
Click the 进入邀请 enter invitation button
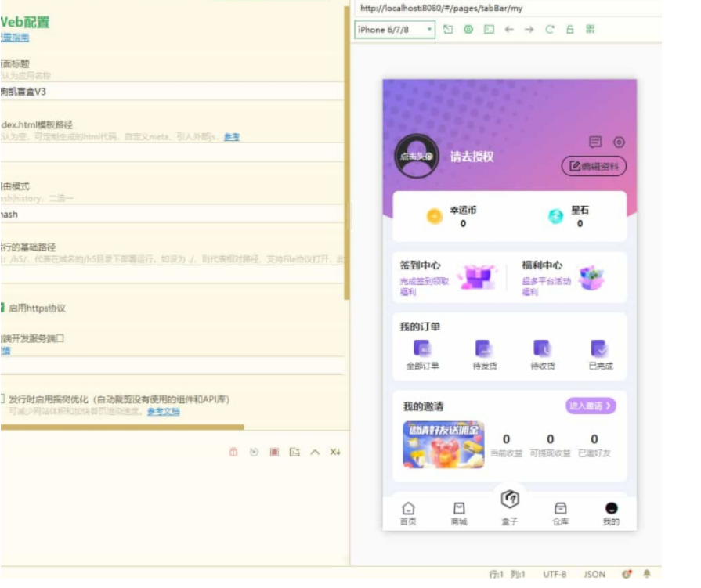tap(591, 406)
